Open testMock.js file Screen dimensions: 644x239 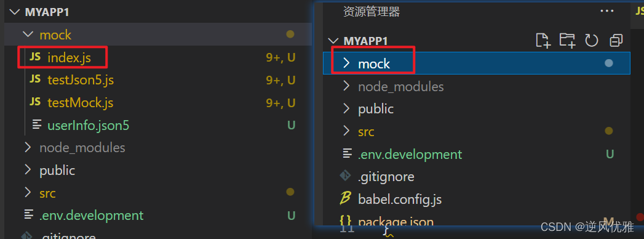point(81,102)
